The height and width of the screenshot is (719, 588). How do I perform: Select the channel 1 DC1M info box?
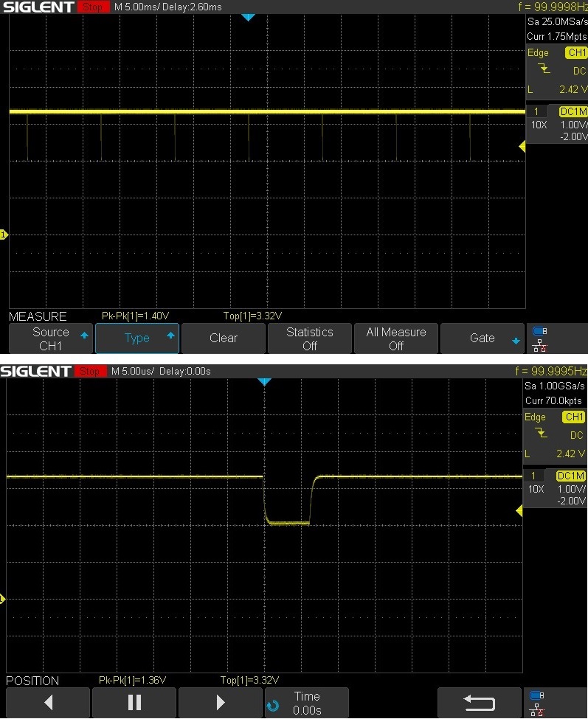557,124
